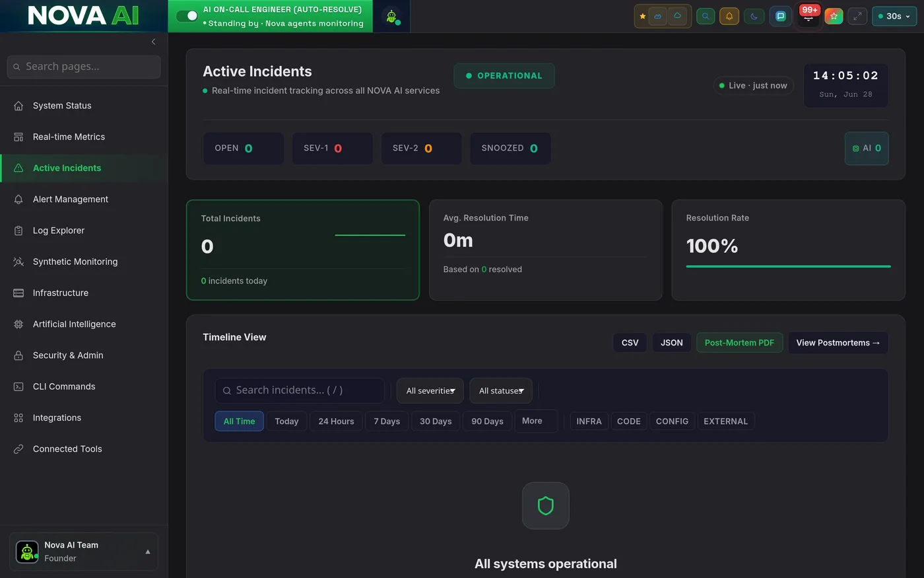Open the 30s refresh interval dropdown
Image resolution: width=924 pixels, height=578 pixels.
coord(894,17)
